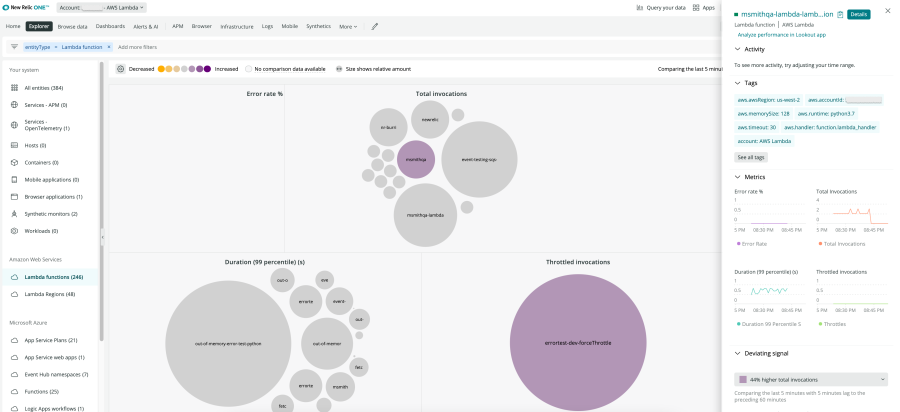Screen dimensions: 900x412
Task: Open Logs in top navigation
Action: click(x=267, y=26)
